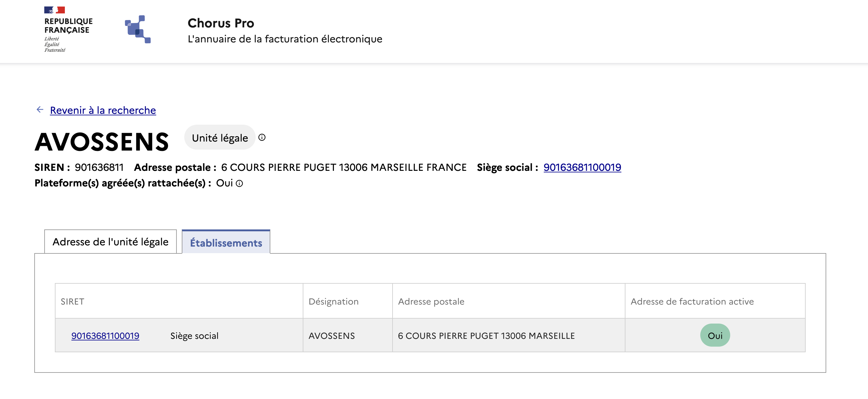Open Siège social SIRET link in header

pyautogui.click(x=582, y=167)
